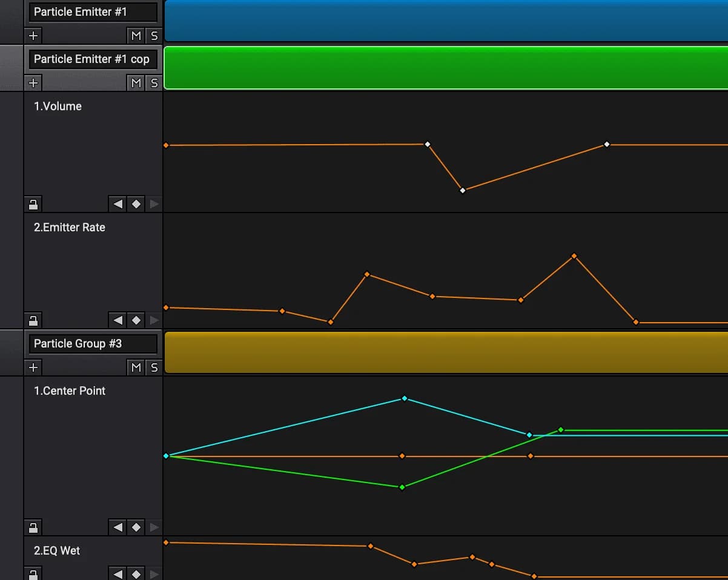Click previous keyframe arrow on Volume lane
This screenshot has height=580, width=728.
[x=117, y=203]
